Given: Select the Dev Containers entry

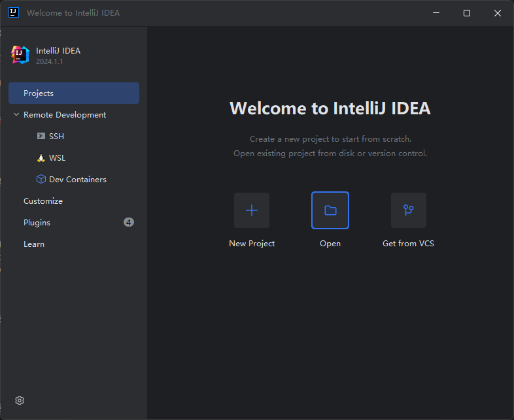Looking at the screenshot, I should tap(78, 180).
